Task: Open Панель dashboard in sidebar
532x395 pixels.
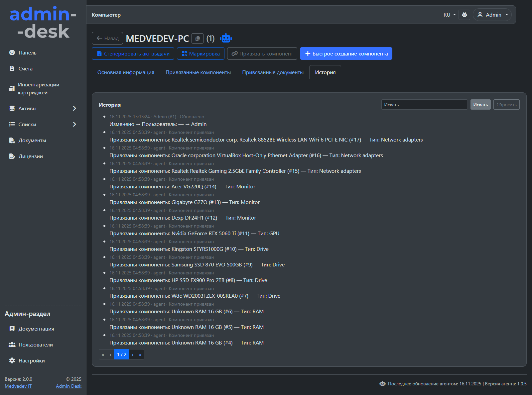Action: 27,53
